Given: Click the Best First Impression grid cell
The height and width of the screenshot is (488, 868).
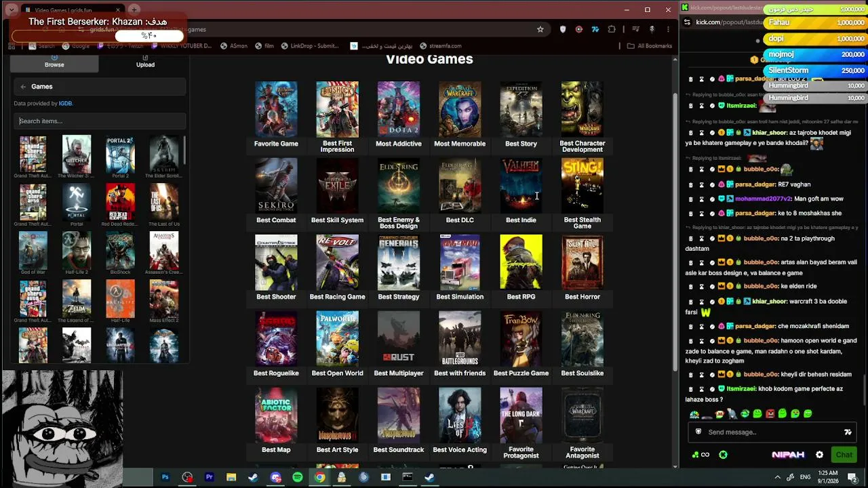Looking at the screenshot, I should pyautogui.click(x=337, y=117).
